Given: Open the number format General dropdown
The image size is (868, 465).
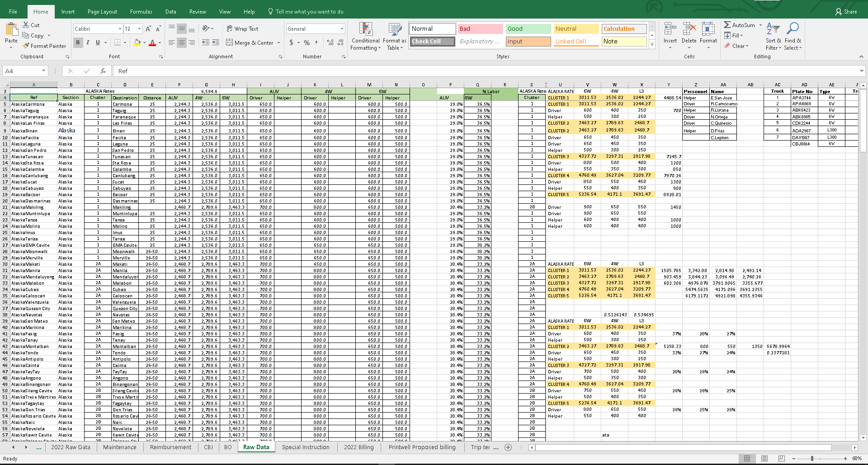Looking at the screenshot, I should tap(342, 28).
